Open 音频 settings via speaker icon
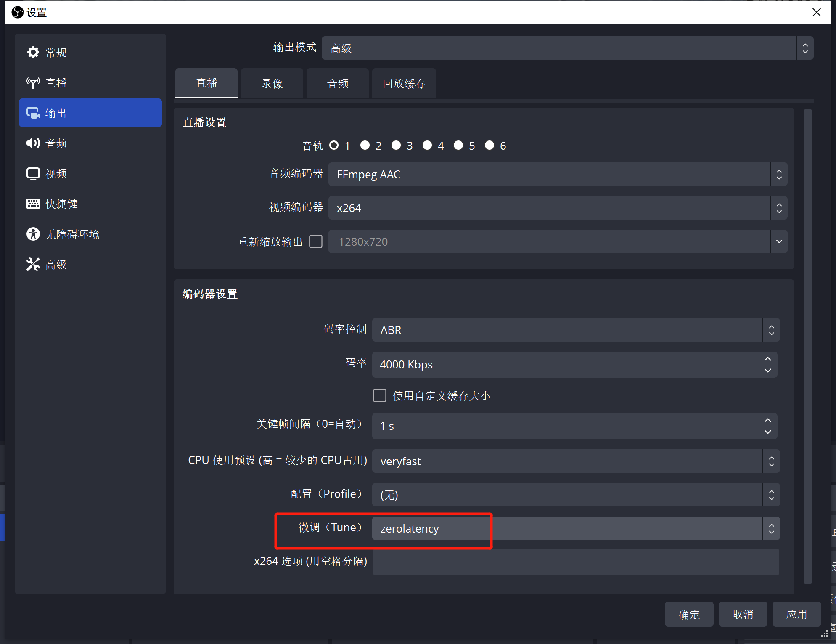Image resolution: width=836 pixels, height=644 pixels. (x=33, y=143)
